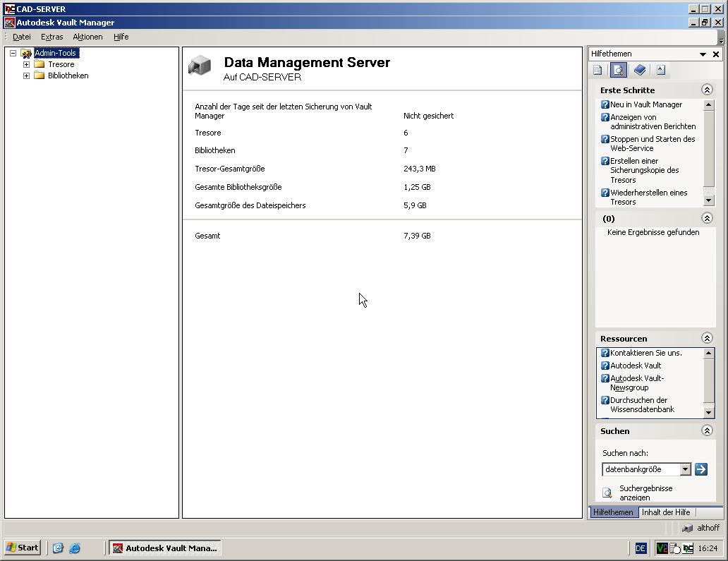Click the Data Management Server vault icon
Screen dimensions: 728x561
tap(200, 65)
